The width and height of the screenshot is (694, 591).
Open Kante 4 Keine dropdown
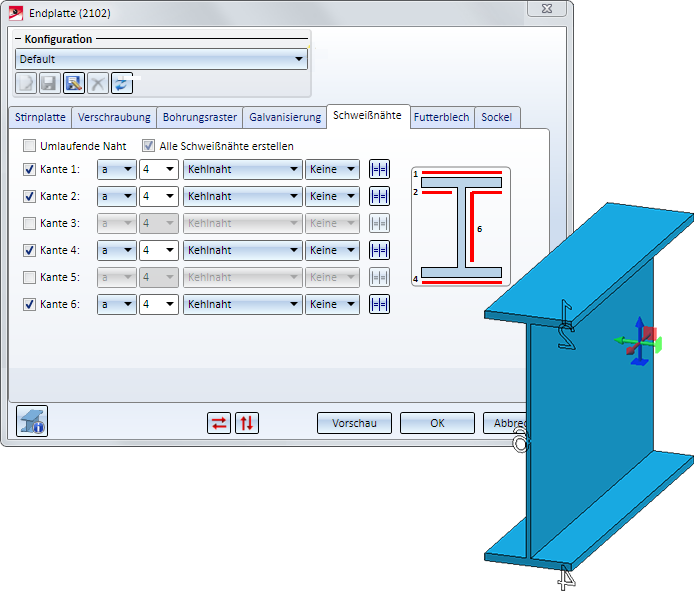332,250
